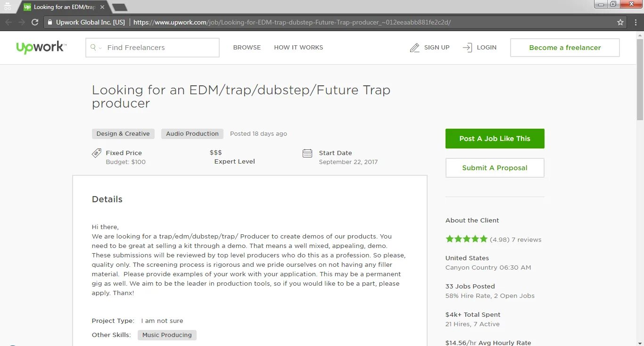This screenshot has width=644, height=346.
Task: Open HOW IT WORKS menu item
Action: click(x=298, y=48)
